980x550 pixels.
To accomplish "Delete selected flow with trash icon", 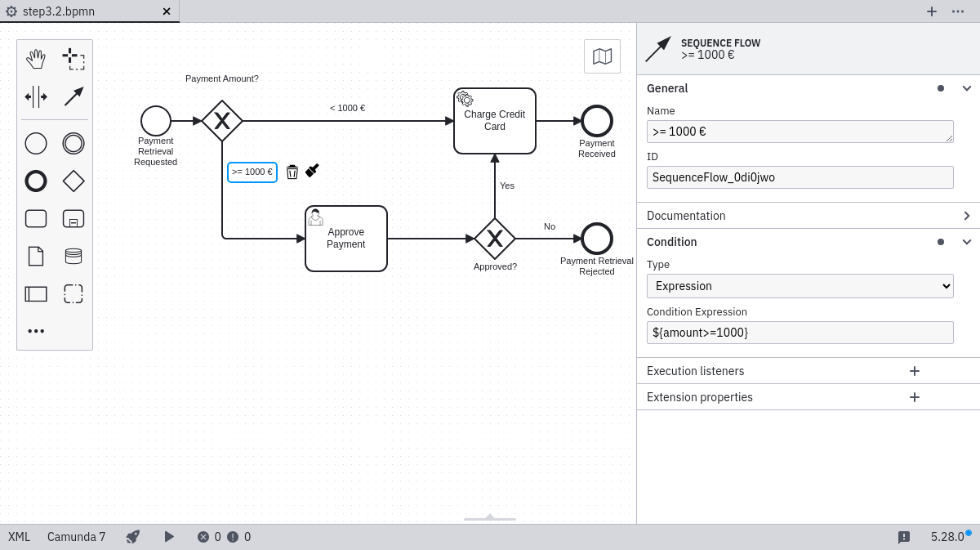I will pyautogui.click(x=292, y=172).
